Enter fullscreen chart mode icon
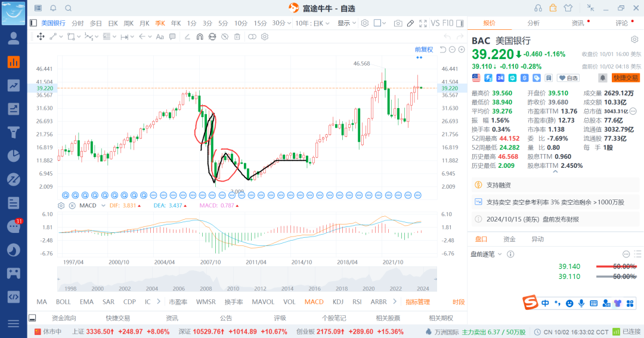The width and height of the screenshot is (644, 338). (423, 23)
